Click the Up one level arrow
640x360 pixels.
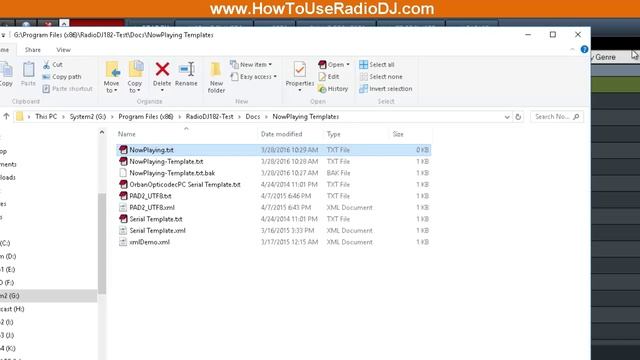tap(6, 116)
